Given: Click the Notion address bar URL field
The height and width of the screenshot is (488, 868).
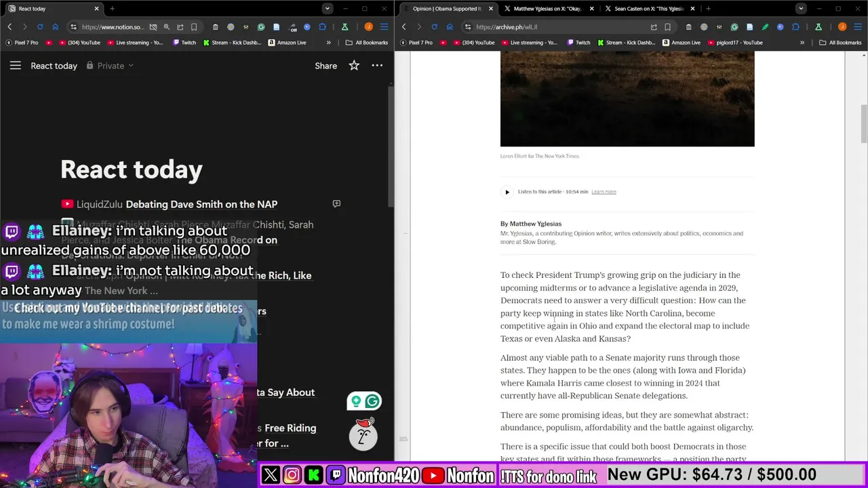Looking at the screenshot, I should [x=113, y=27].
